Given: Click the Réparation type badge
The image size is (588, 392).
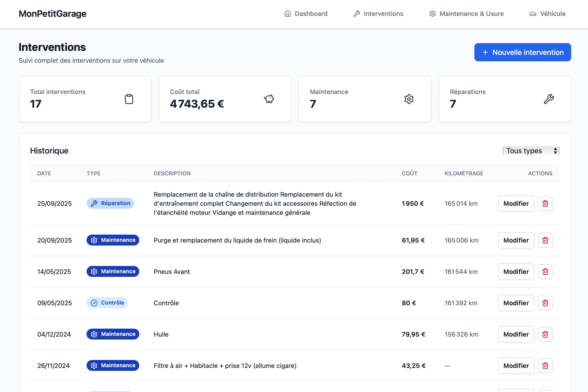Looking at the screenshot, I should point(110,203).
